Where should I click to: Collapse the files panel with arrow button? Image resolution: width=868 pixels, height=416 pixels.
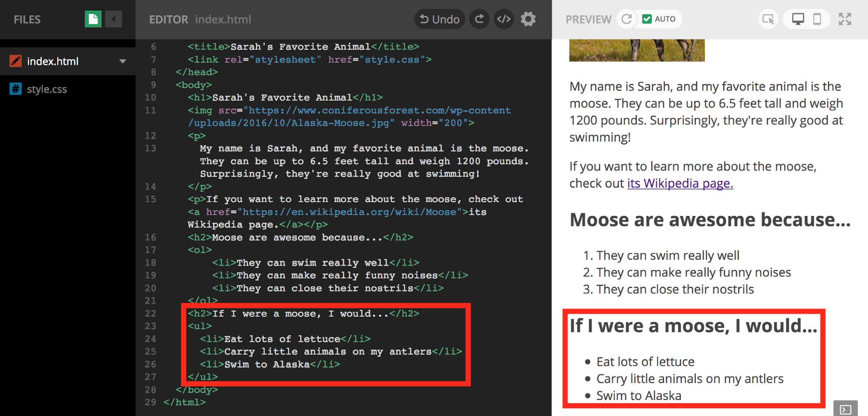(113, 19)
